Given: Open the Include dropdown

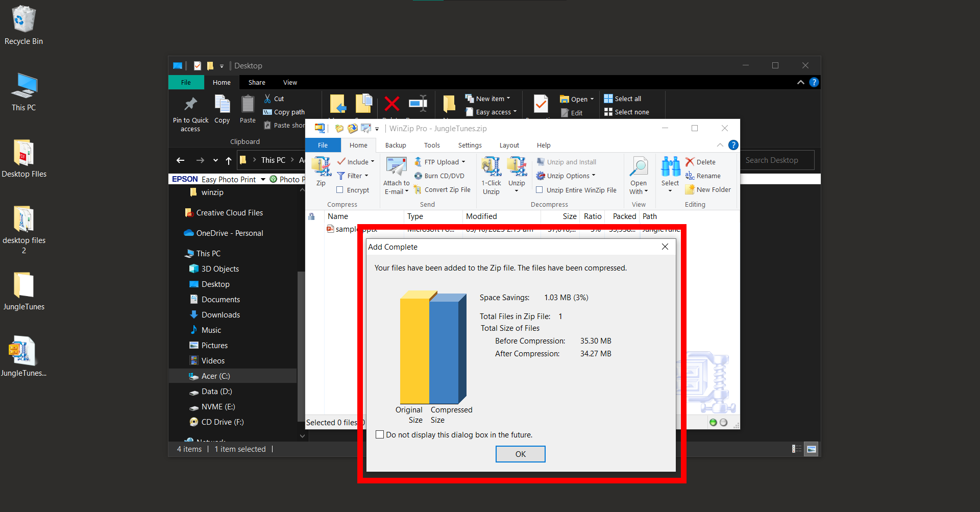Looking at the screenshot, I should (x=356, y=161).
